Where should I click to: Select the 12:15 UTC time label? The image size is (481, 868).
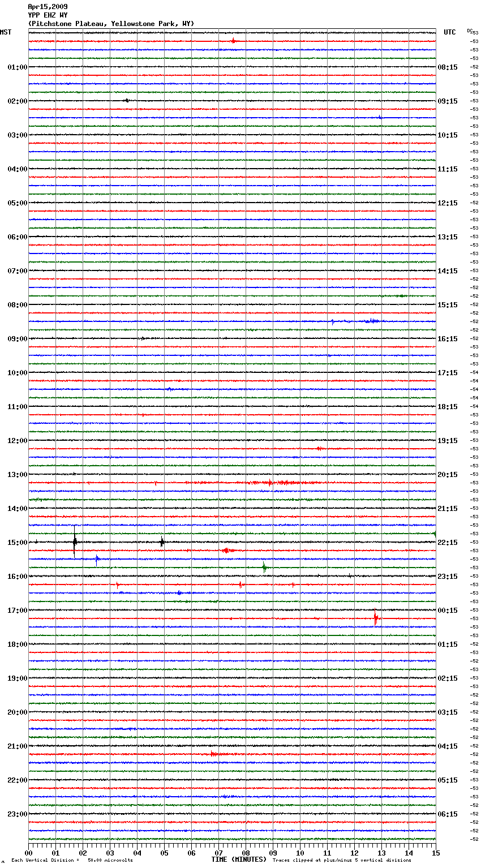point(448,203)
